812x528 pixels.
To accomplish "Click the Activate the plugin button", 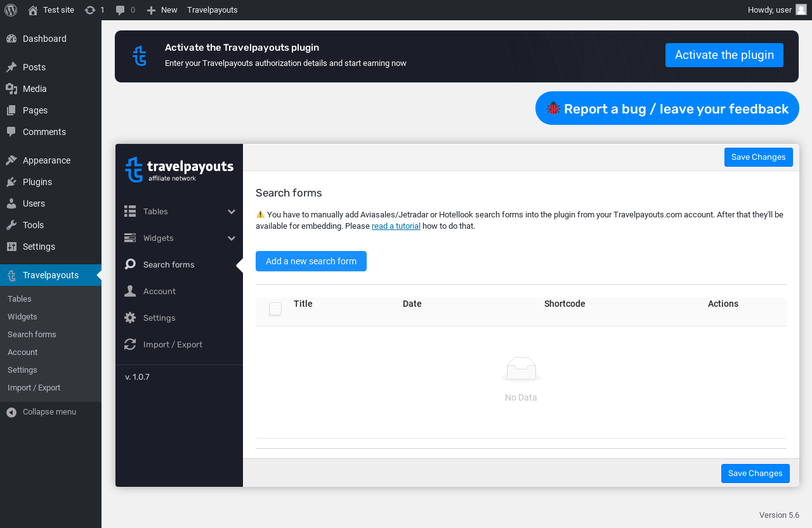I will (x=724, y=55).
